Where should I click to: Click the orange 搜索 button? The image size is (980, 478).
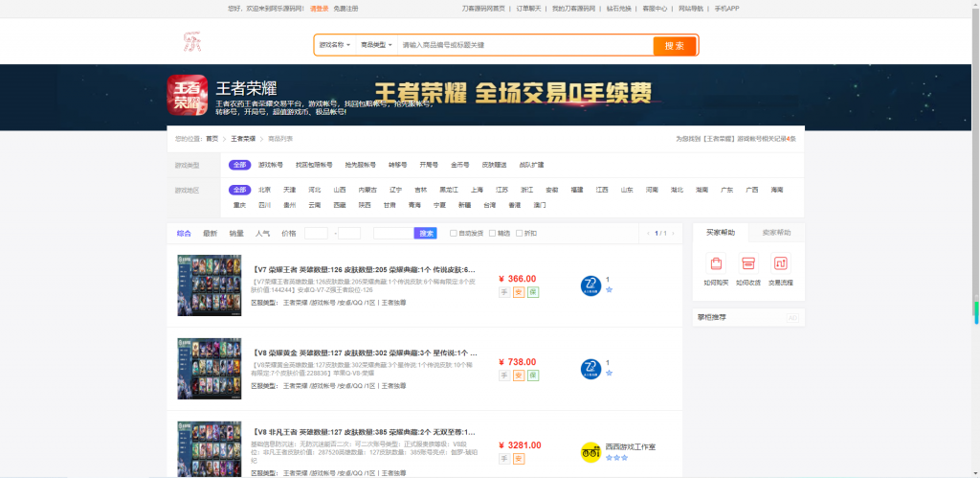(x=675, y=46)
